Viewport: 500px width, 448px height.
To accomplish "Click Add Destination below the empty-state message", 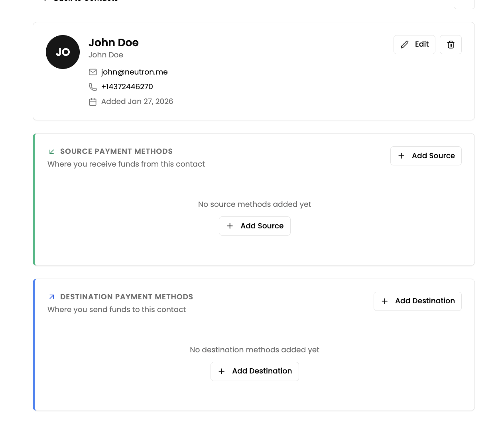I will 255,371.
